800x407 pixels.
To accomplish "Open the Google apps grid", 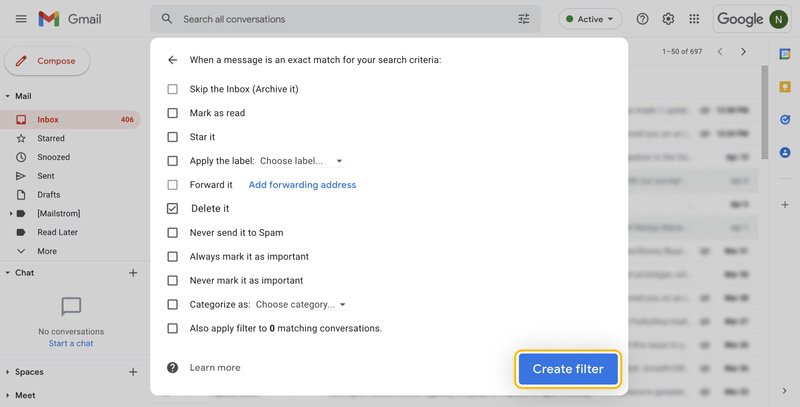I will tap(694, 19).
